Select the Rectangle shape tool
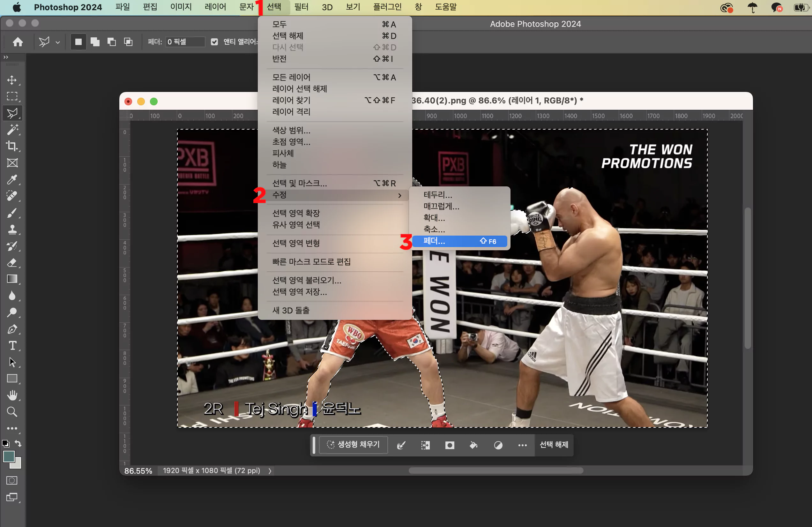 [x=12, y=379]
